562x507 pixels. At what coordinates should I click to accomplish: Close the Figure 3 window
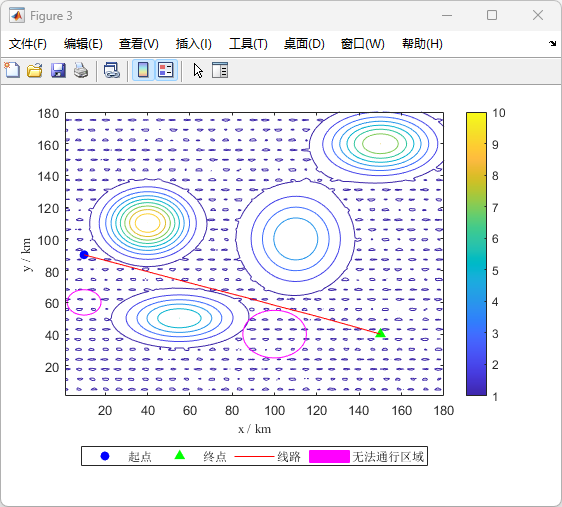click(538, 15)
